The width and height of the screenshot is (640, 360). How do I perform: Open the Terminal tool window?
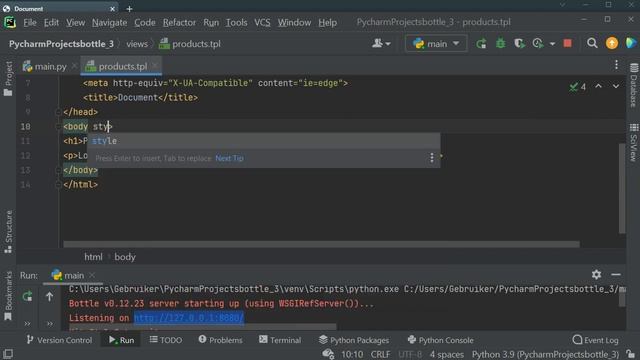[x=280, y=340]
